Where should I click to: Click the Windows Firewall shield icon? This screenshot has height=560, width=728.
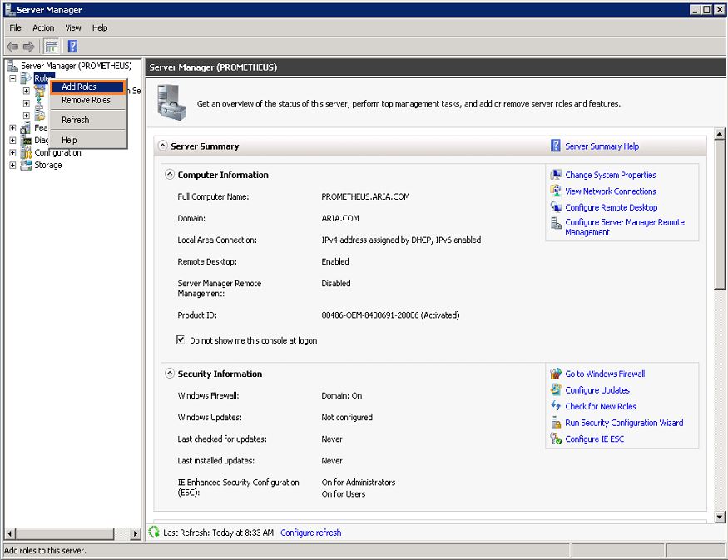[556, 374]
